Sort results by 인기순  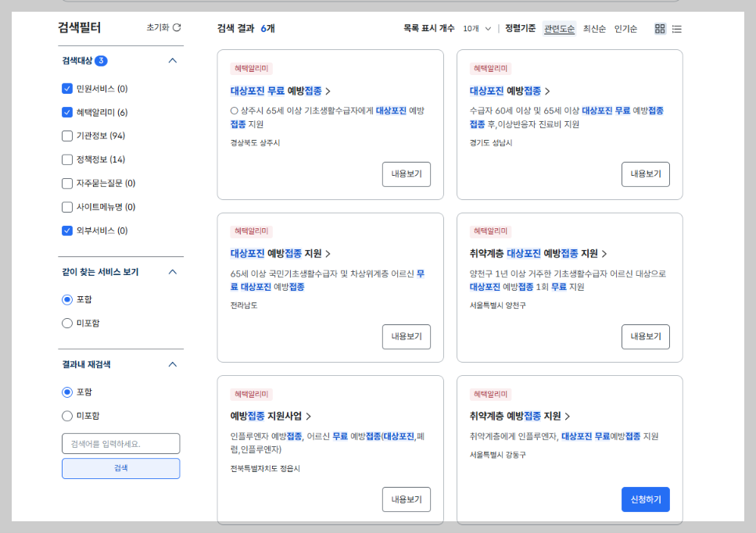pos(625,29)
